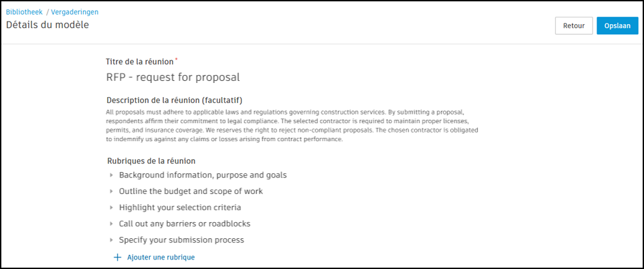Expand the Specify your submission process section
This screenshot has height=269, width=644.
pyautogui.click(x=112, y=240)
